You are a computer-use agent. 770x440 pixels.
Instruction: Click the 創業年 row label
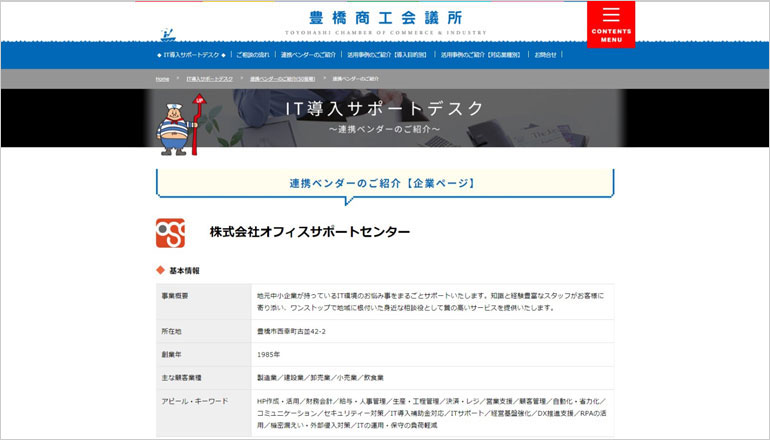(171, 355)
